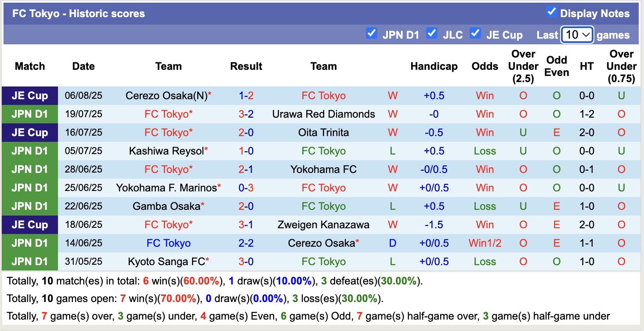Click the JE Cup badge for Cerezo Osaka match
The height and width of the screenshot is (331, 644).
[29, 95]
